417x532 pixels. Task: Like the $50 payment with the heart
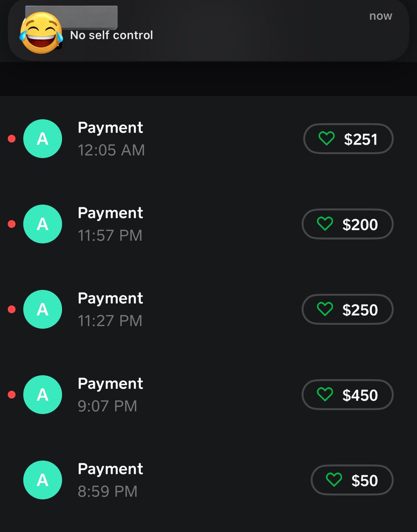pyautogui.click(x=334, y=480)
